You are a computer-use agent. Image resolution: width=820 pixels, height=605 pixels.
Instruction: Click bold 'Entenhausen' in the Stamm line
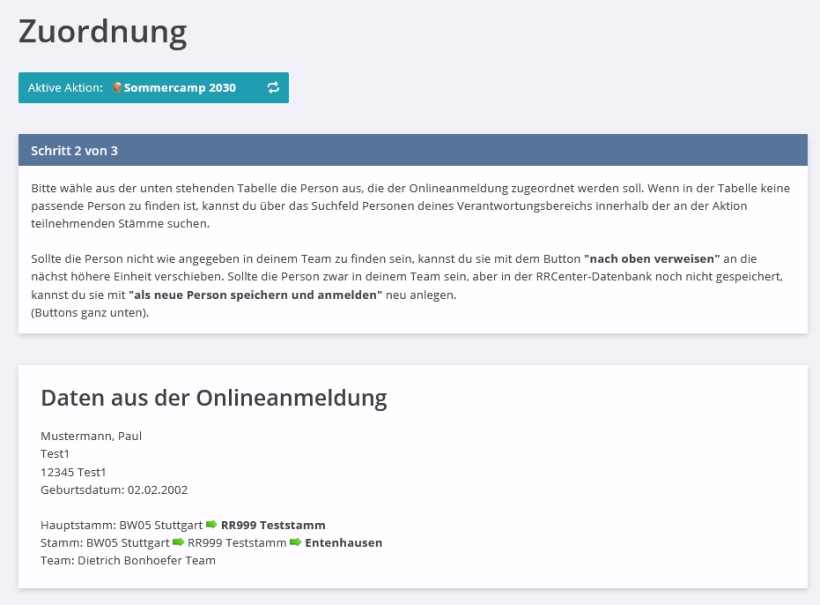coord(343,543)
